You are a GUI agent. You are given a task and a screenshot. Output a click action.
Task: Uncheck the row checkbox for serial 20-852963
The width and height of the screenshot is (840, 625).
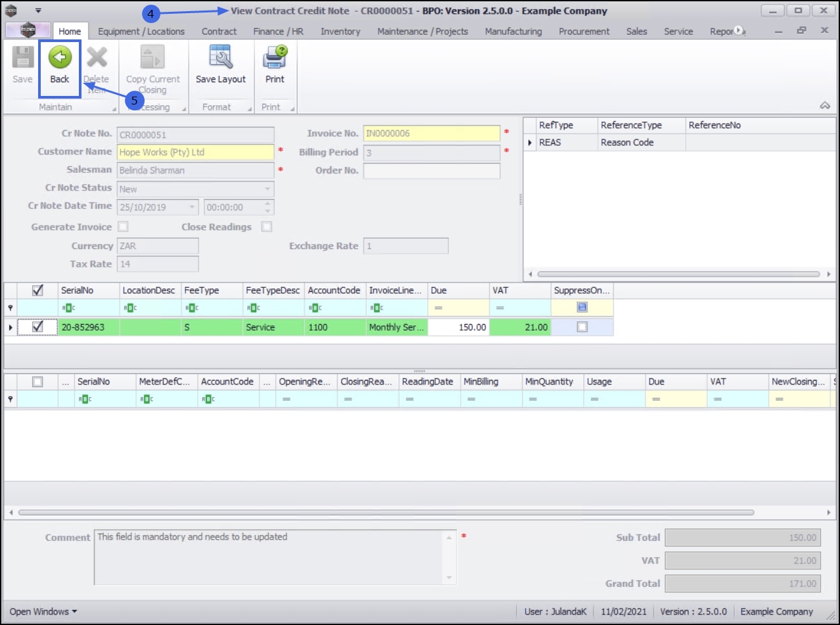pyautogui.click(x=38, y=327)
